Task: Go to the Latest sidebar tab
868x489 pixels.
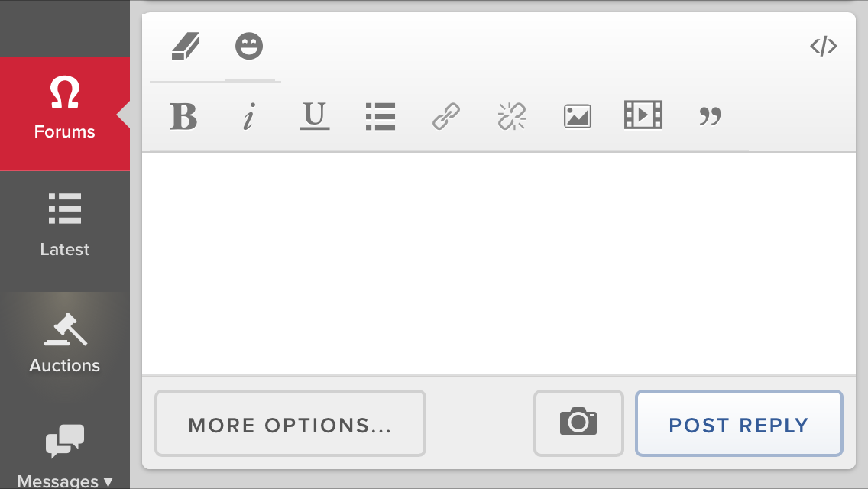Action: point(65,225)
